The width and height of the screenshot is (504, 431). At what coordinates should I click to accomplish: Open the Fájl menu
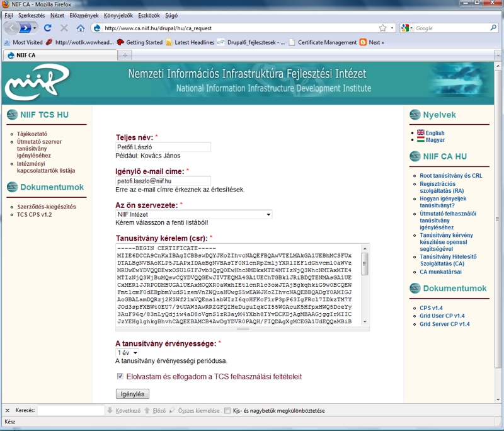pos(9,15)
